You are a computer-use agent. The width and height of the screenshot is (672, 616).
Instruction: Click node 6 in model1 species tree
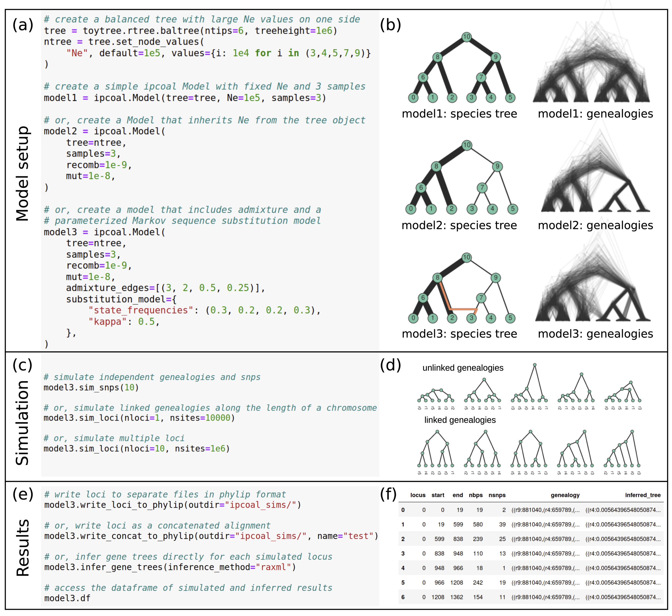423,77
